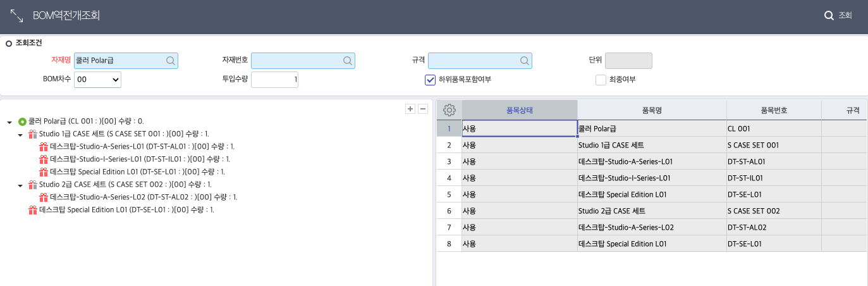Click the 투입수량 input field

point(275,80)
